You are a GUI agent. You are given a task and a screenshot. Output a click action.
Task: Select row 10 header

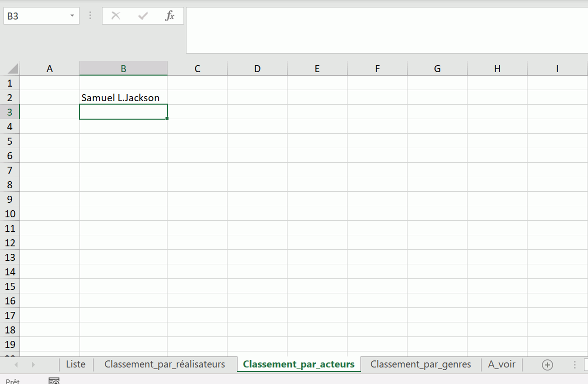(10, 214)
